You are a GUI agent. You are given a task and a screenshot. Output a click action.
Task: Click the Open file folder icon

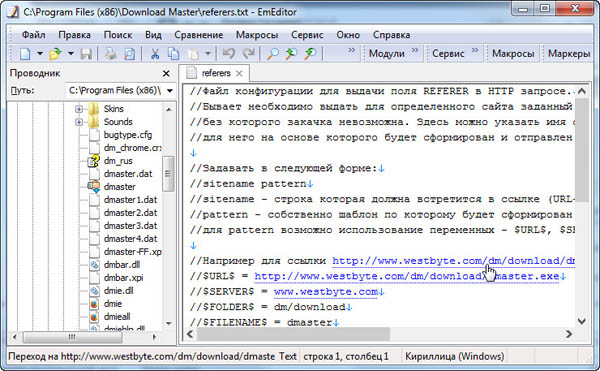pyautogui.click(x=55, y=54)
